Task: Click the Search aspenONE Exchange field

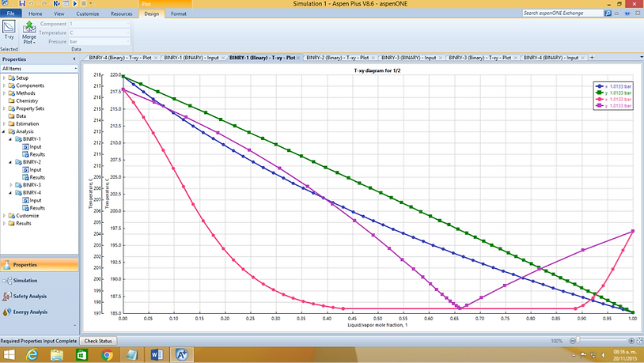Action: (x=563, y=13)
